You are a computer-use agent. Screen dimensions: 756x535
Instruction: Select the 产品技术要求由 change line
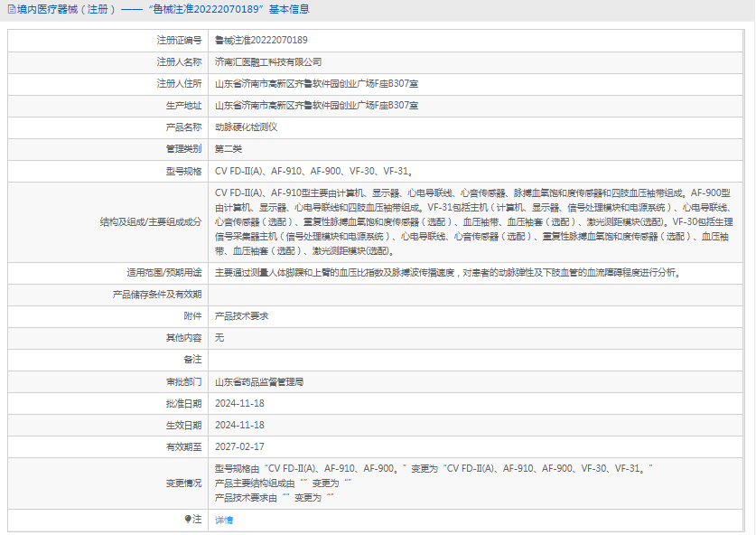275,497
